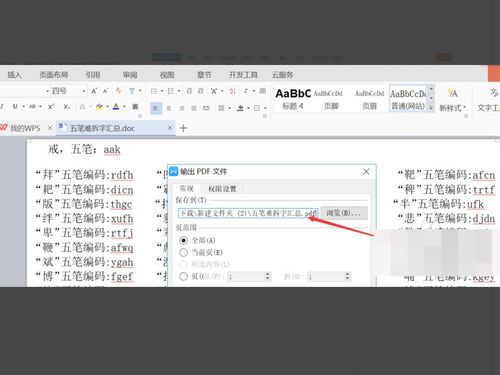Switch to the 我的WPS document tab
500x375 pixels.
coord(25,128)
